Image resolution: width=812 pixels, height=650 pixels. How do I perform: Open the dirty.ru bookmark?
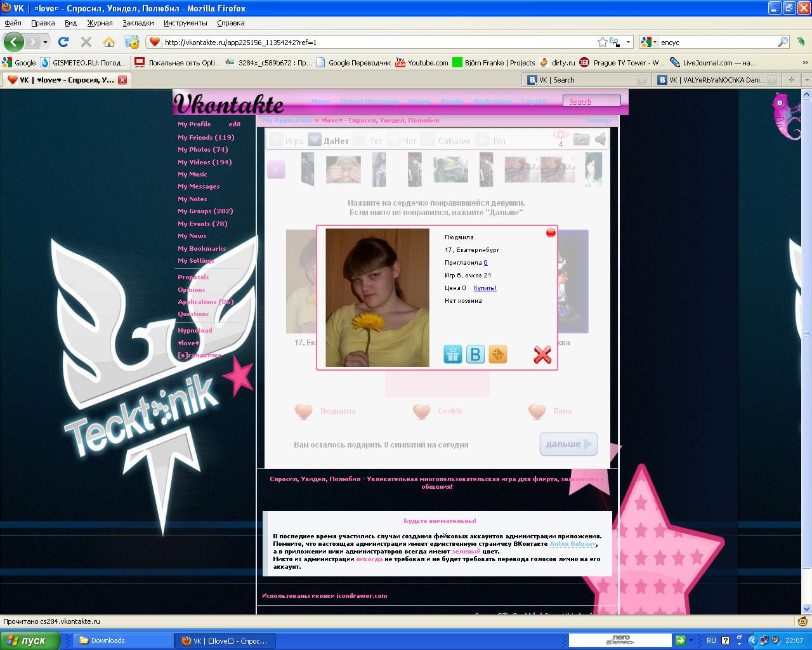(x=557, y=63)
